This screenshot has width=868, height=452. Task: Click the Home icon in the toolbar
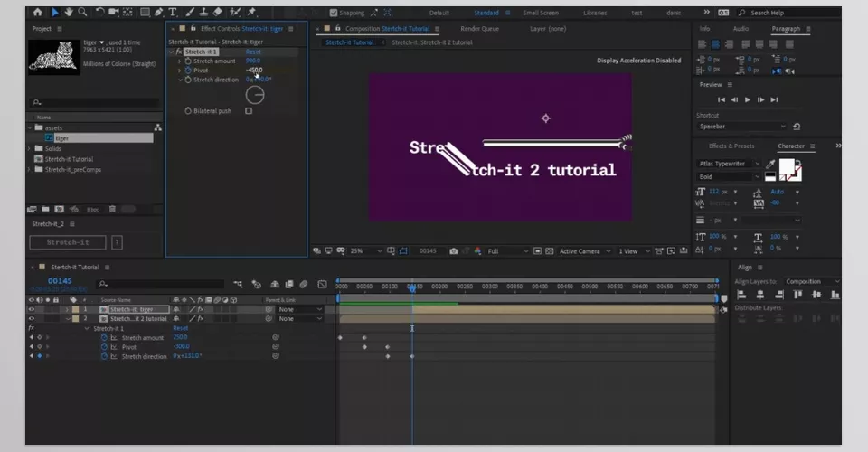[38, 12]
